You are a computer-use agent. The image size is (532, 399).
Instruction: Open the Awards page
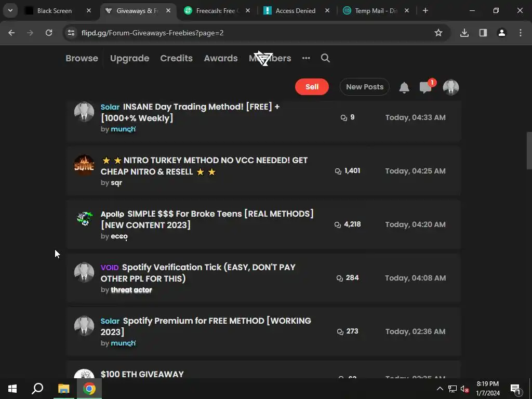pos(220,58)
